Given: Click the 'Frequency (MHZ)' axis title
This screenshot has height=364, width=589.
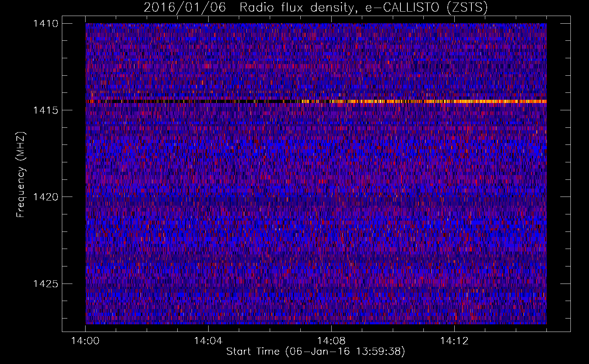Looking at the screenshot, I should click(21, 175).
